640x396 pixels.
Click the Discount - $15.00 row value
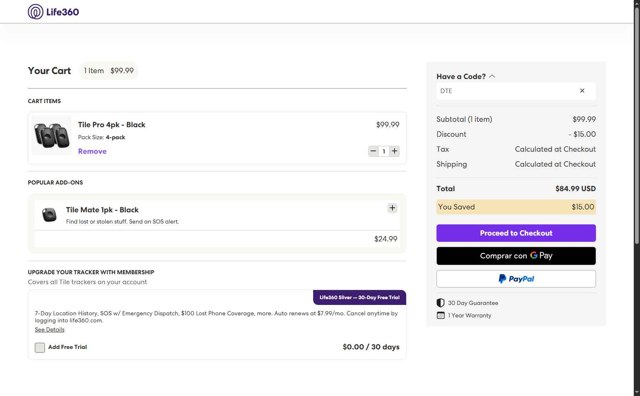(x=582, y=134)
